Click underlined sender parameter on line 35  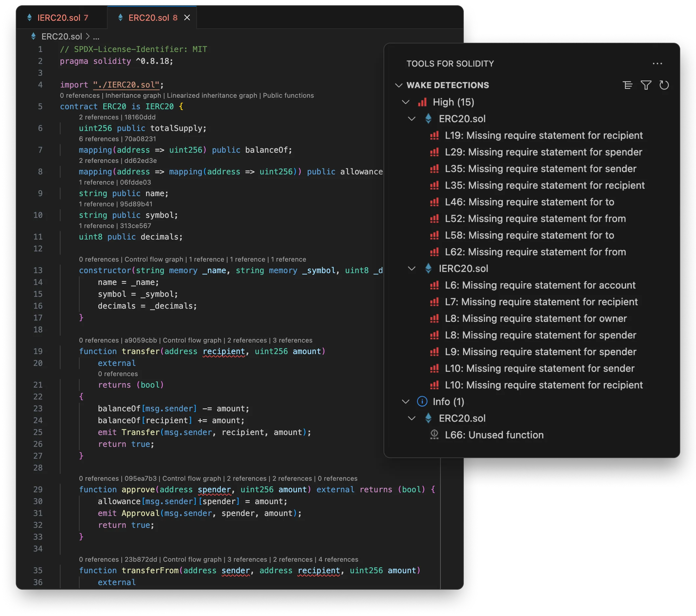pos(236,571)
